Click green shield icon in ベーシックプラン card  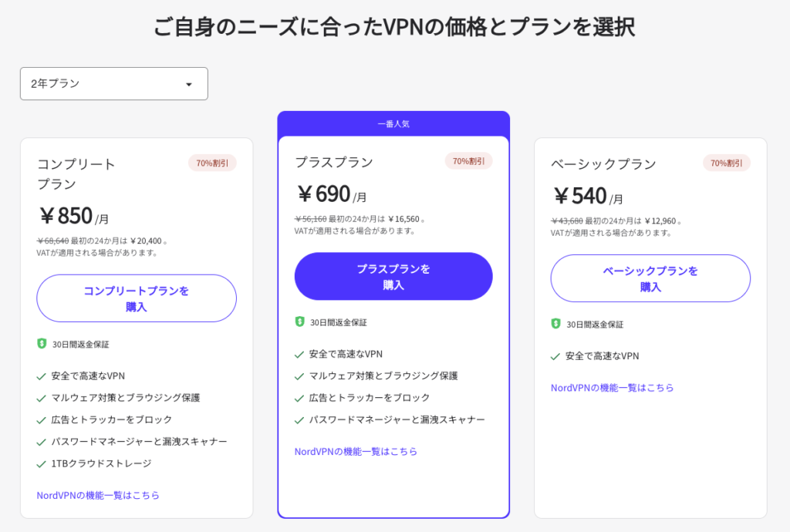coord(555,324)
